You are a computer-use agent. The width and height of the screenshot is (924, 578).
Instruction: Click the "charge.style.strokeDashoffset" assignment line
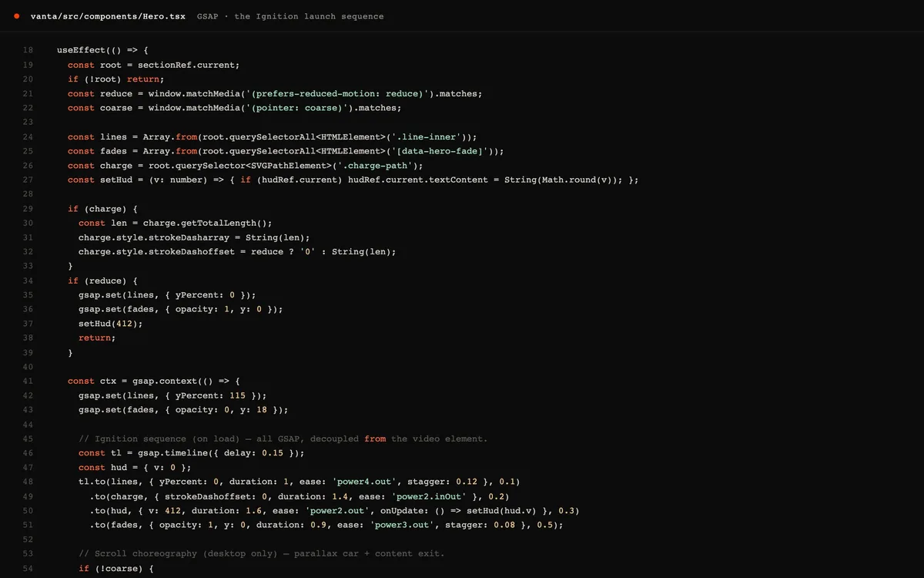tap(237, 251)
